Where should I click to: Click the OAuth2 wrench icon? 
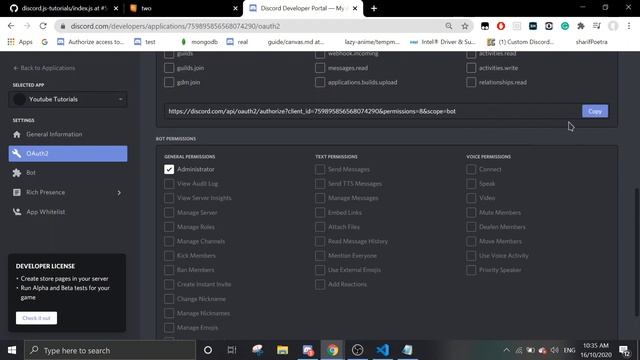(x=17, y=153)
